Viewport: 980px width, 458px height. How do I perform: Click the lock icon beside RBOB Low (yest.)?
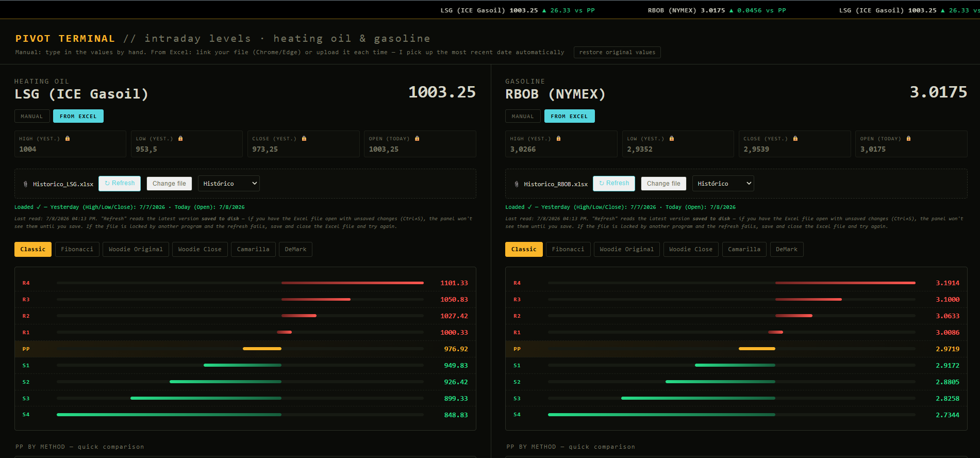coord(672,139)
